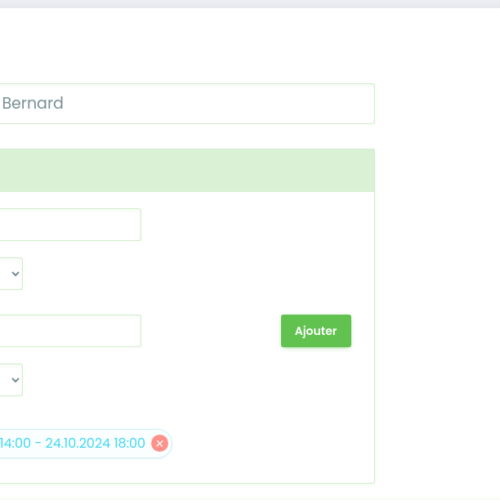
Task: Click the first empty input under green header
Action: pos(70,224)
